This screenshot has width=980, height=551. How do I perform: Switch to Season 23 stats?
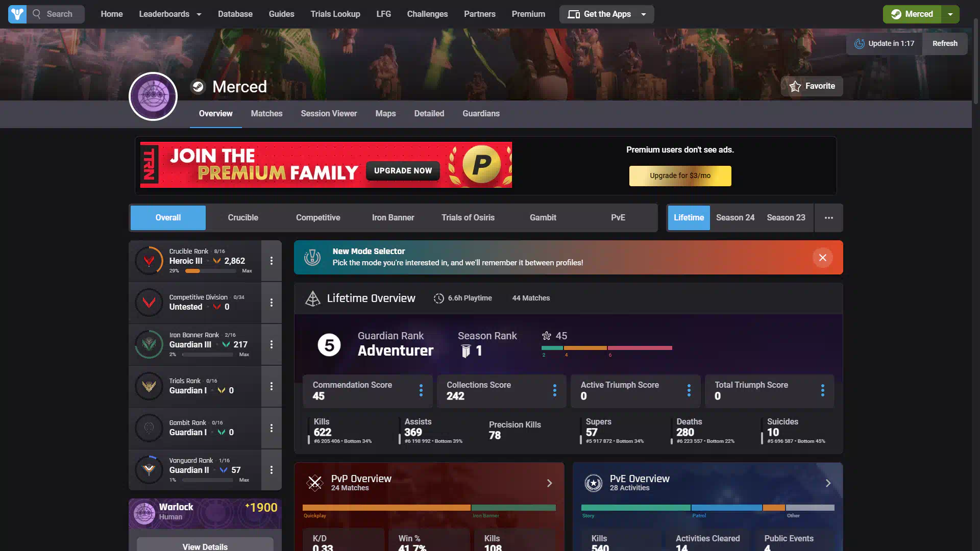click(786, 218)
